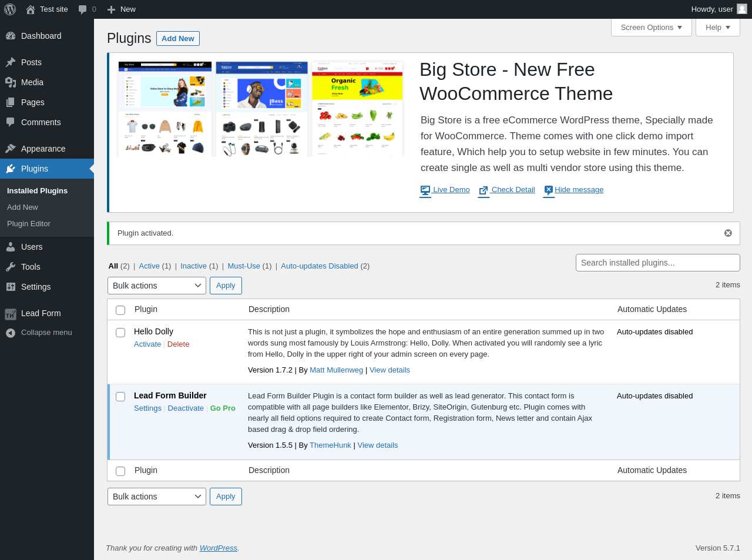Expand the Help panel

tap(718, 28)
